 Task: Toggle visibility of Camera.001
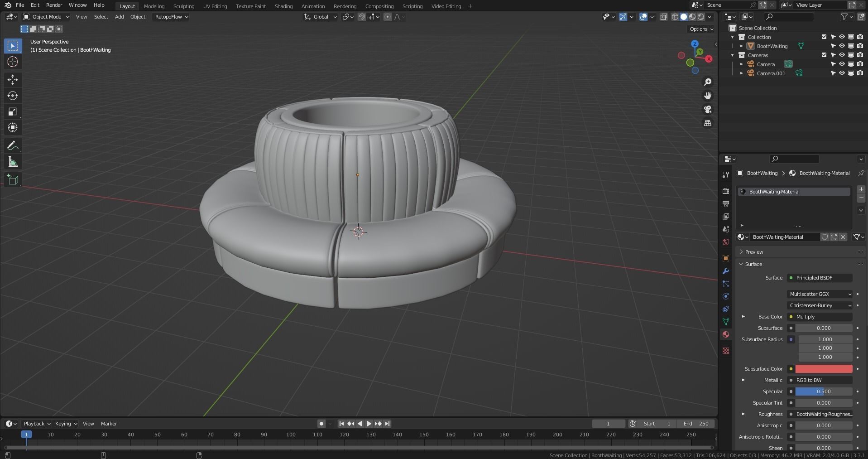pos(842,73)
